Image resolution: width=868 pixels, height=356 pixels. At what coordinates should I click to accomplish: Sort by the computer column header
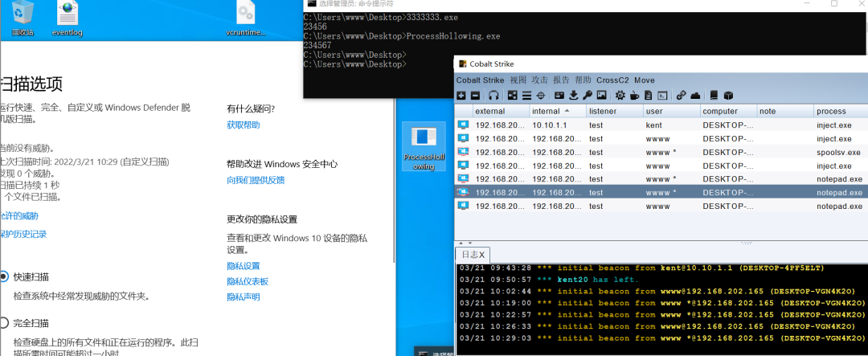pos(728,111)
